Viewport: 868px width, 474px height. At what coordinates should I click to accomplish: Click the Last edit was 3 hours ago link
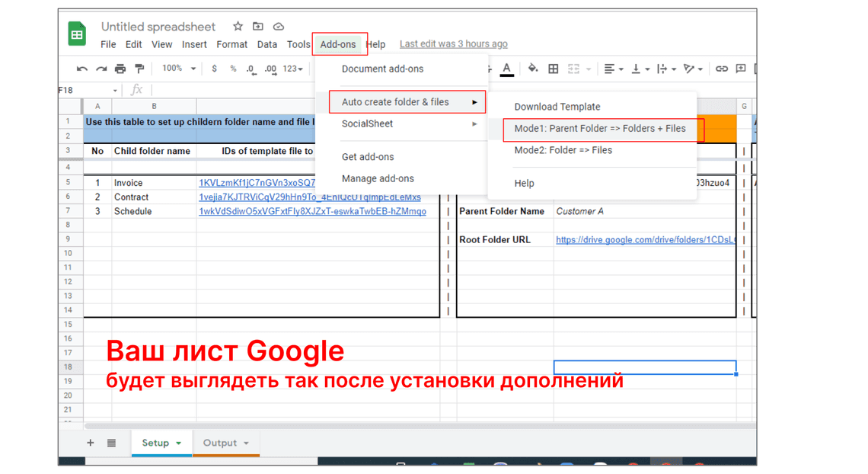[x=453, y=44]
